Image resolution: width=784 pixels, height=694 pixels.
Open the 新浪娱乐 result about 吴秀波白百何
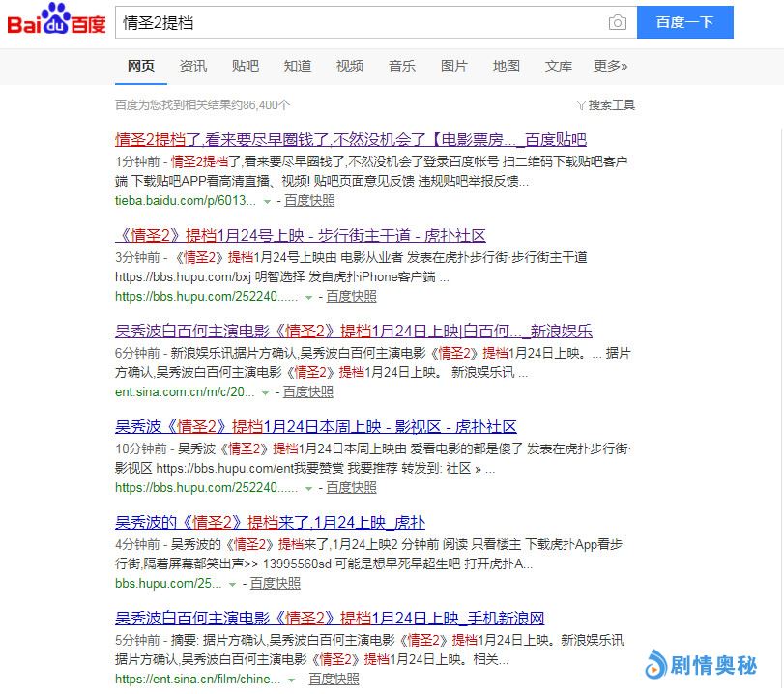click(353, 331)
